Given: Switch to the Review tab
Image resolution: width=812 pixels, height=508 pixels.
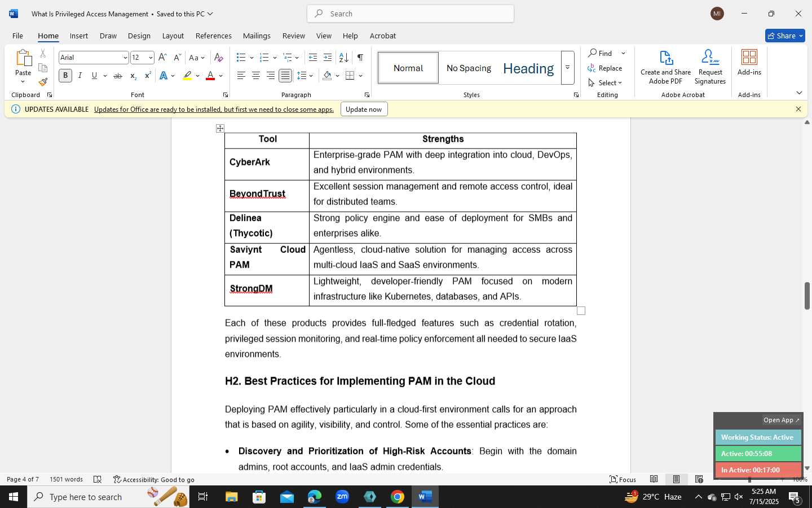Looking at the screenshot, I should tap(293, 36).
